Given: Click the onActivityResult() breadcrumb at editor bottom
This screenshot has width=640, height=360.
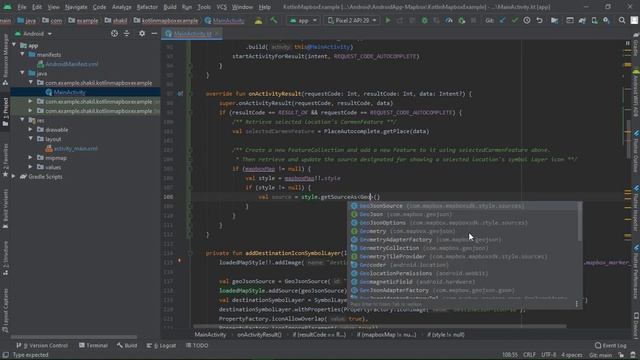Looking at the screenshot, I should click(259, 335).
